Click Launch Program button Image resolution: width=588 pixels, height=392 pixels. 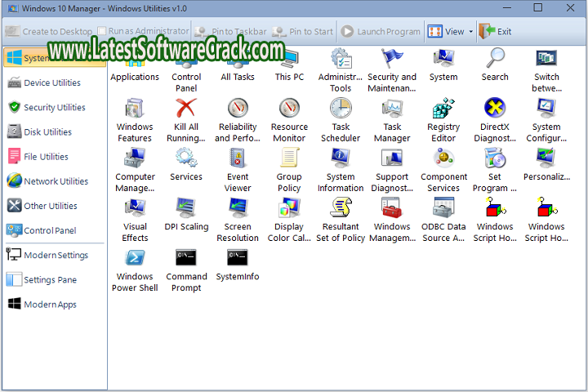click(381, 32)
